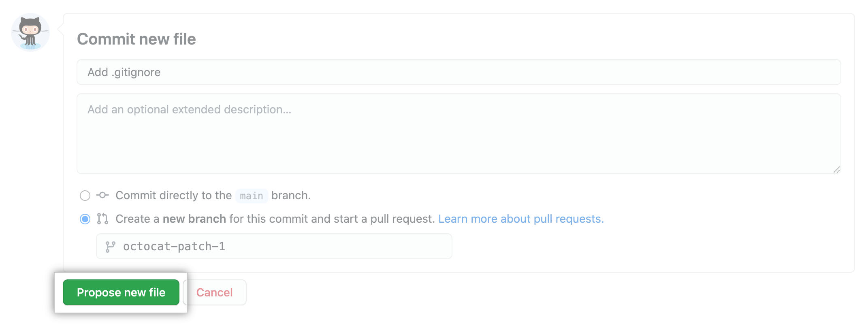Click Cancel to discard the commit
This screenshot has width=868, height=328.
click(214, 292)
